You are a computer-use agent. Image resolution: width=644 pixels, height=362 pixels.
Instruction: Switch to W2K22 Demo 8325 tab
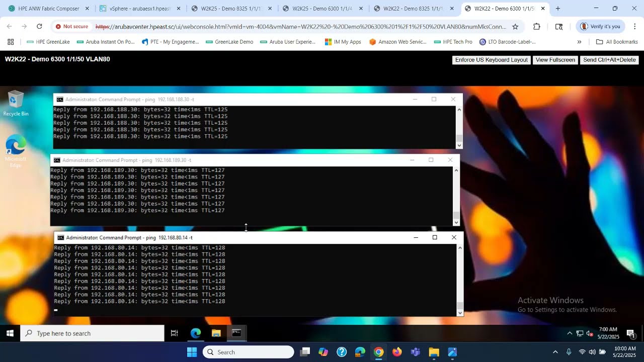(414, 9)
